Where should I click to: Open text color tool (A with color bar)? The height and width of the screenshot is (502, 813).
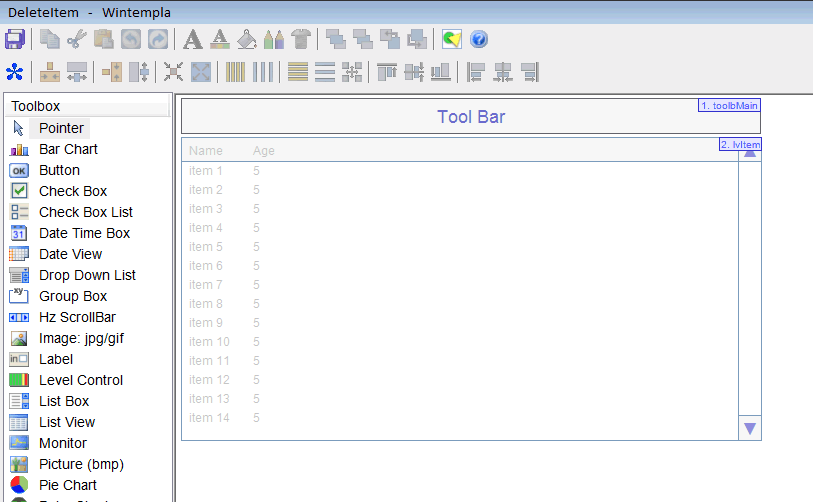pyautogui.click(x=220, y=39)
